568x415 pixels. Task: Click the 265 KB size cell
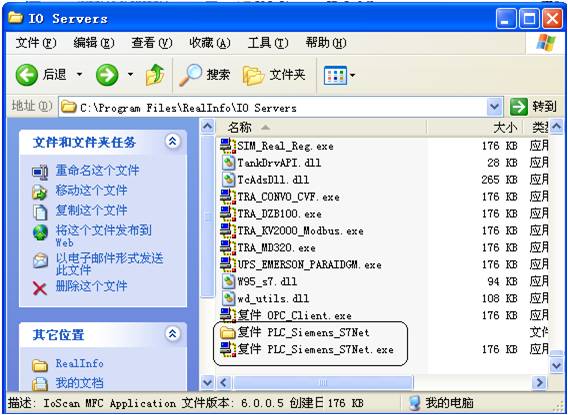click(x=499, y=180)
